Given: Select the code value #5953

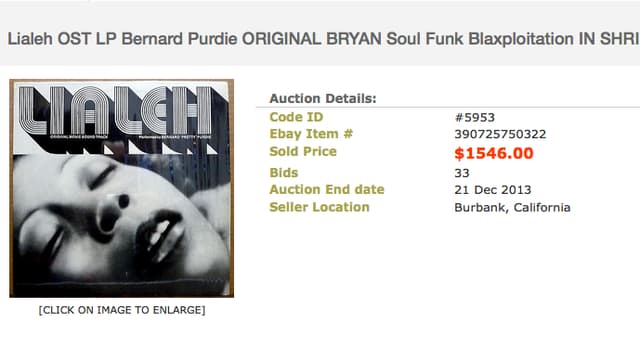Looking at the screenshot, I should [475, 118].
